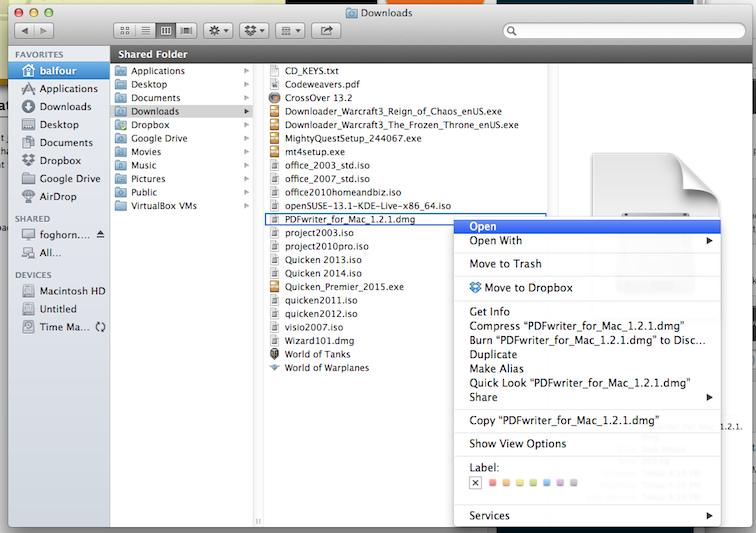This screenshot has width=756, height=533.
Task: Select Music folder in column
Action: click(x=182, y=165)
